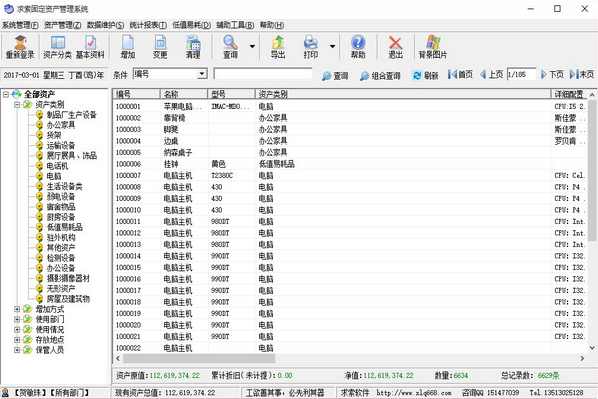Select 展厅展具、饰品 category in tree
The width and height of the screenshot is (598, 399).
click(71, 156)
